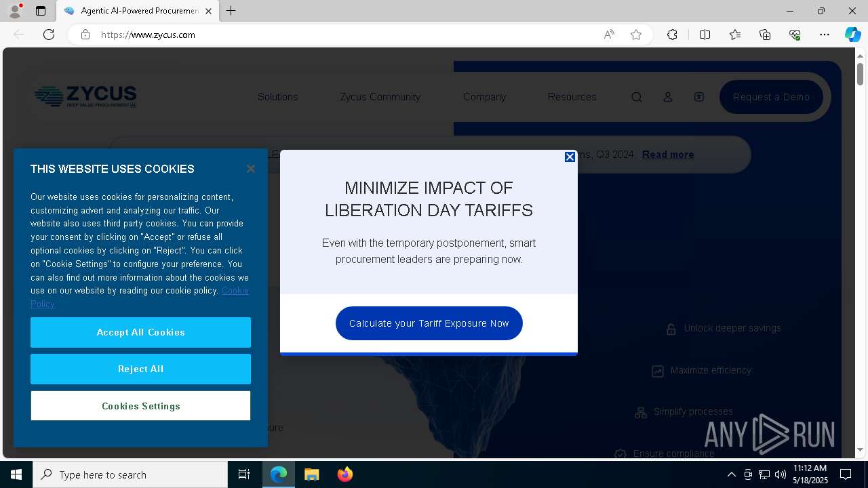The width and height of the screenshot is (868, 488).
Task: Click the lock icon beside Unlock deeper savings
Action: click(x=671, y=329)
